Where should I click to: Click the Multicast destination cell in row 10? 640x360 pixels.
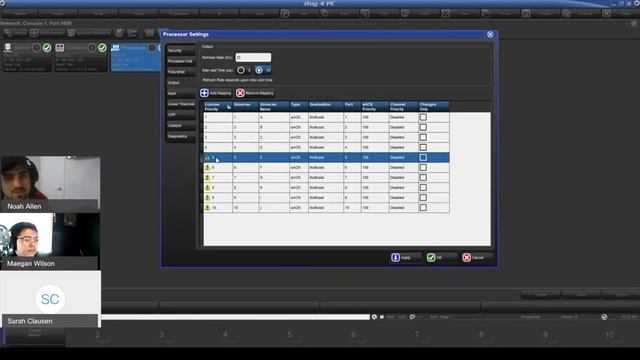tap(325, 207)
